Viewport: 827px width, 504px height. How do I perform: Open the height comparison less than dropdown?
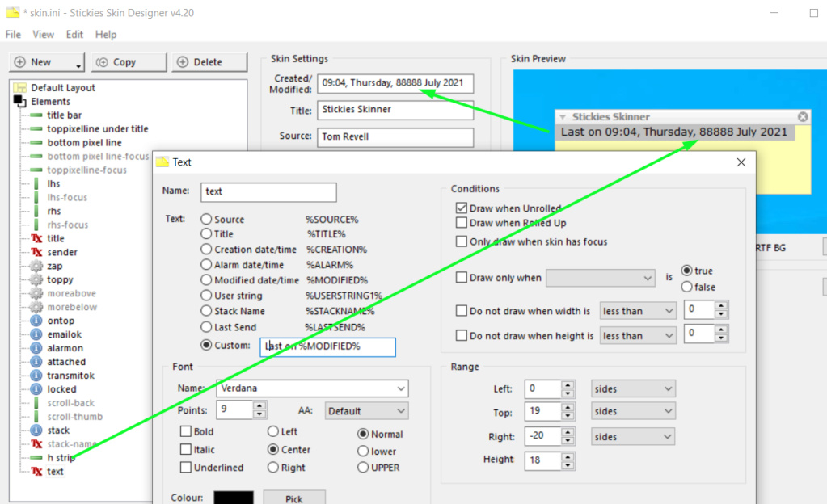(x=638, y=336)
